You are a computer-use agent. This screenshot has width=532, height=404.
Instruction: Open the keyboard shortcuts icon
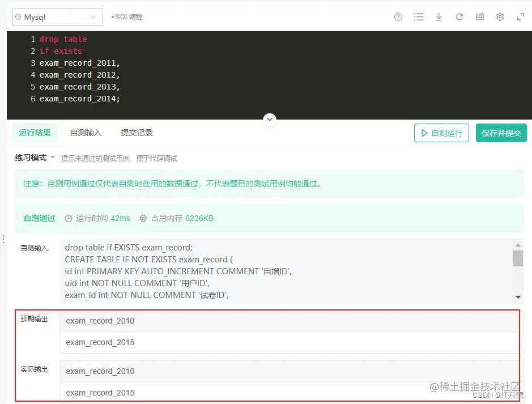[x=480, y=16]
